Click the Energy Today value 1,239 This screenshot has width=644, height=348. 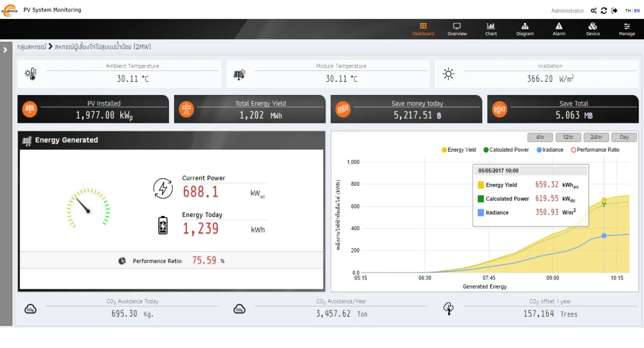pos(201,228)
